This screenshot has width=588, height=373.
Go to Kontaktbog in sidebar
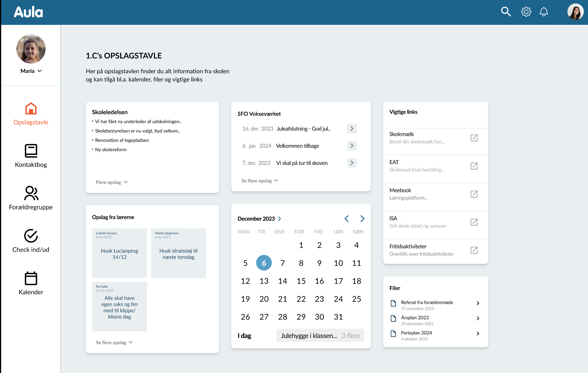pyautogui.click(x=31, y=156)
